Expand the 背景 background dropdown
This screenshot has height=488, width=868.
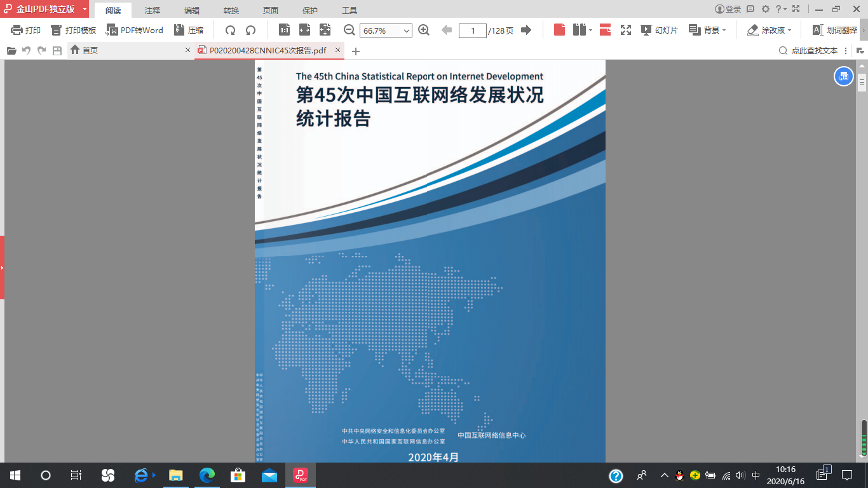pos(724,30)
